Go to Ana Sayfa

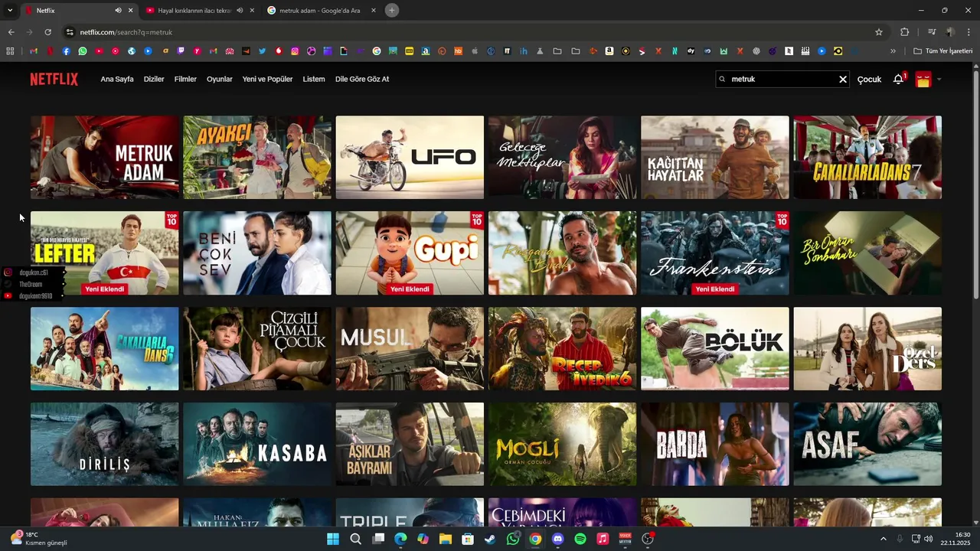(x=117, y=79)
